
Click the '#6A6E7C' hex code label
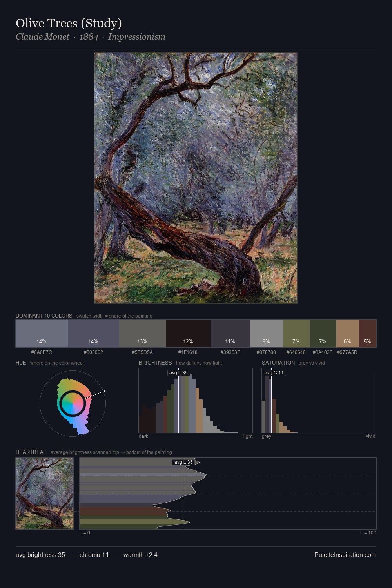pos(42,352)
